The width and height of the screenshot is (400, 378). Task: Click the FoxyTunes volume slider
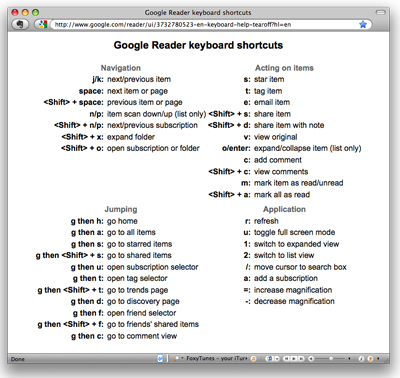[330, 359]
